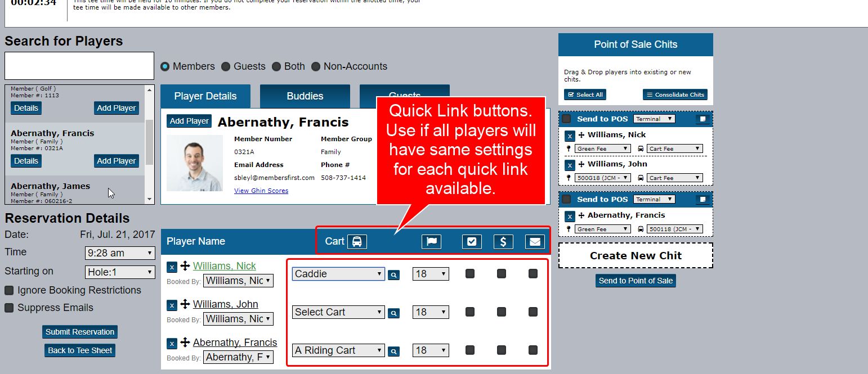Screen dimensions: 868x374
Task: Tick the checkmark-column box for Williams, Nick
Action: click(x=470, y=274)
